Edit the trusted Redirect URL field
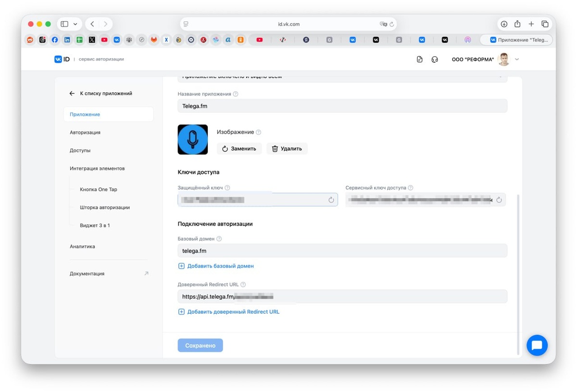 342,296
